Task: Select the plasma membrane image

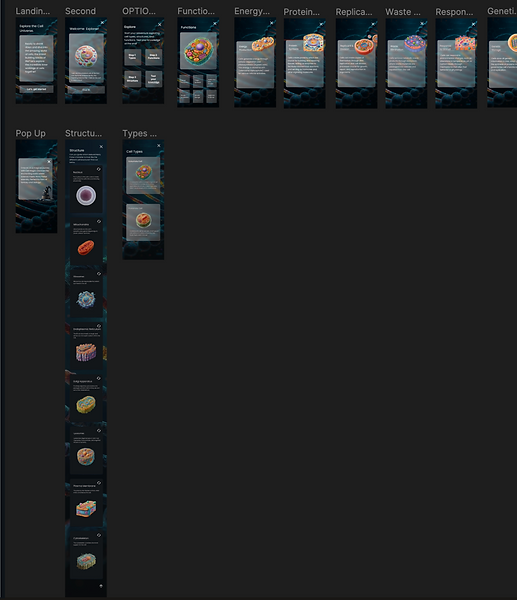Action: pos(86,509)
